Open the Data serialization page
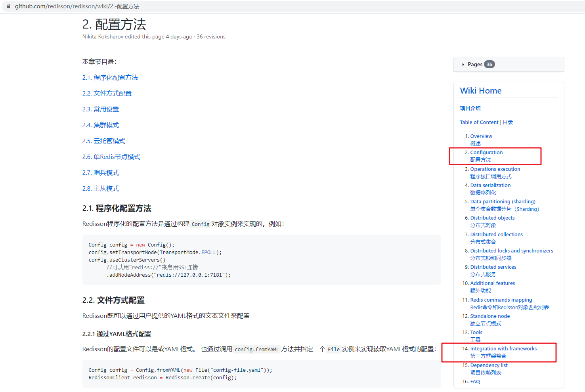 (x=490, y=185)
